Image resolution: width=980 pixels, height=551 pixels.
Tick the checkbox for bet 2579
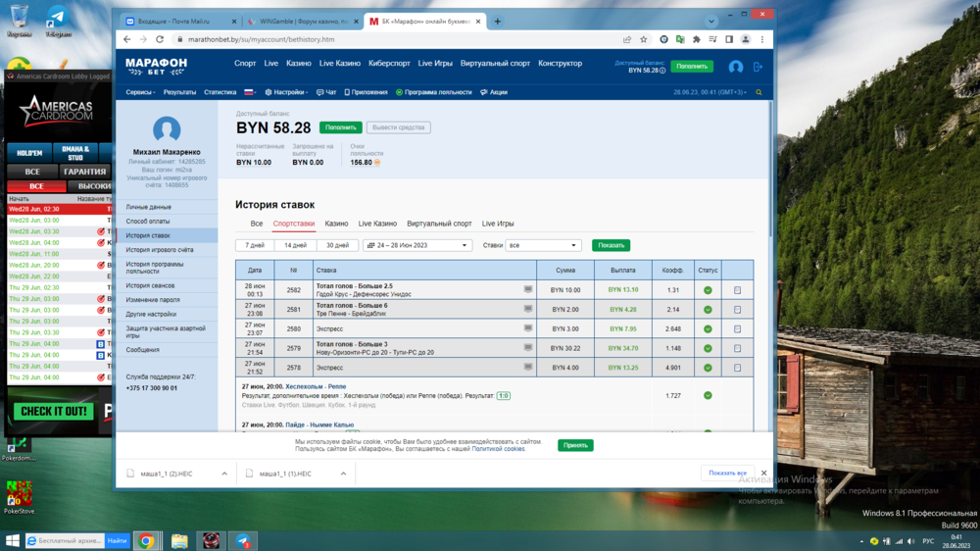[x=738, y=348]
